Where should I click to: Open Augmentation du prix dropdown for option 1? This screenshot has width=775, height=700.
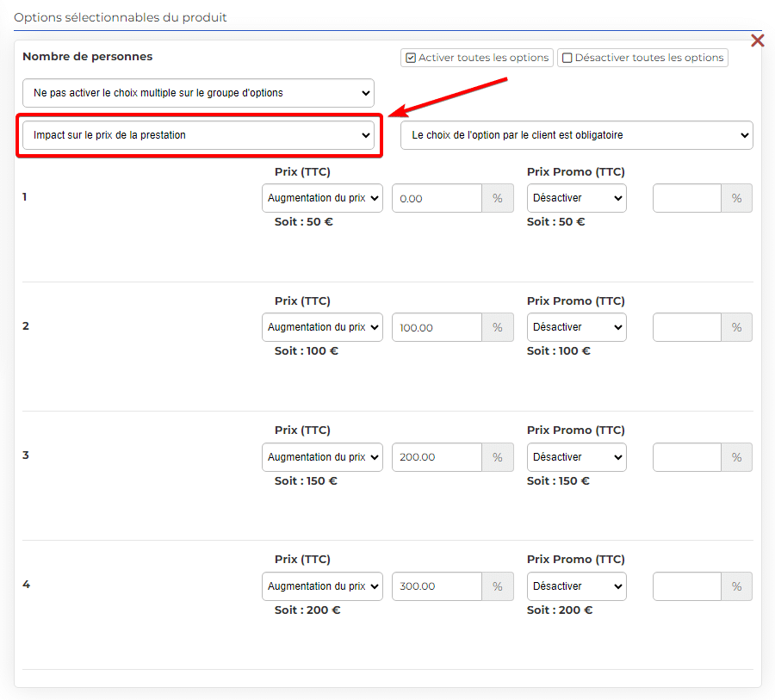click(x=322, y=198)
